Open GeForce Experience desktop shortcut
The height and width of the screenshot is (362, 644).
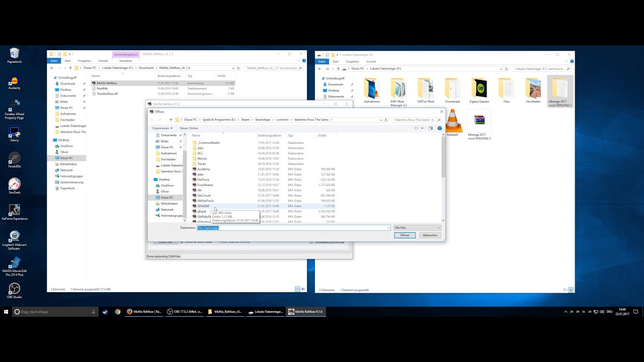click(x=15, y=212)
